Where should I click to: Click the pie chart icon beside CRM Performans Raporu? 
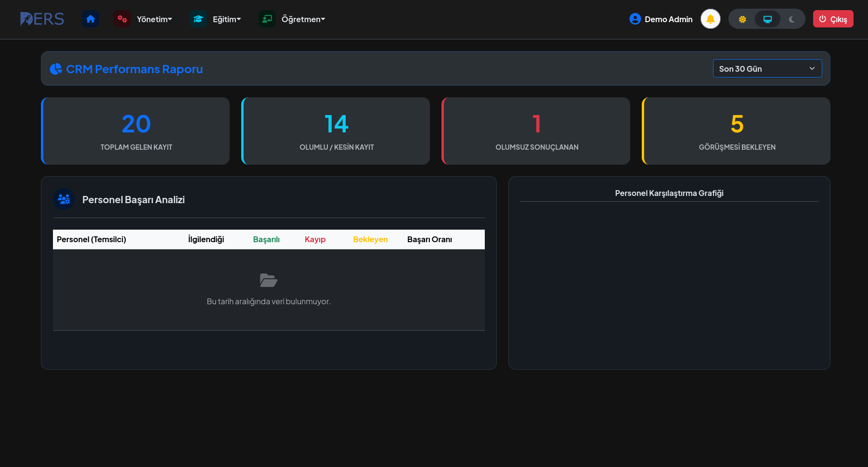point(56,69)
